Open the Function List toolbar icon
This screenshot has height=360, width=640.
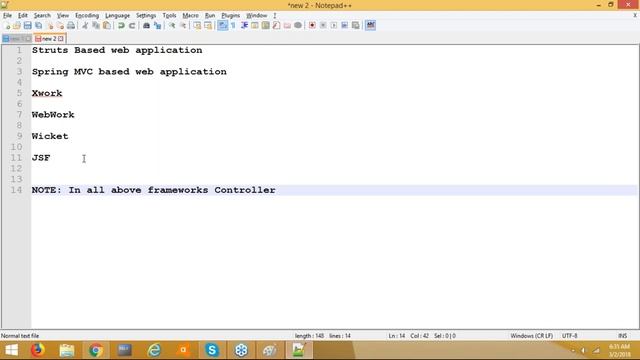276,25
